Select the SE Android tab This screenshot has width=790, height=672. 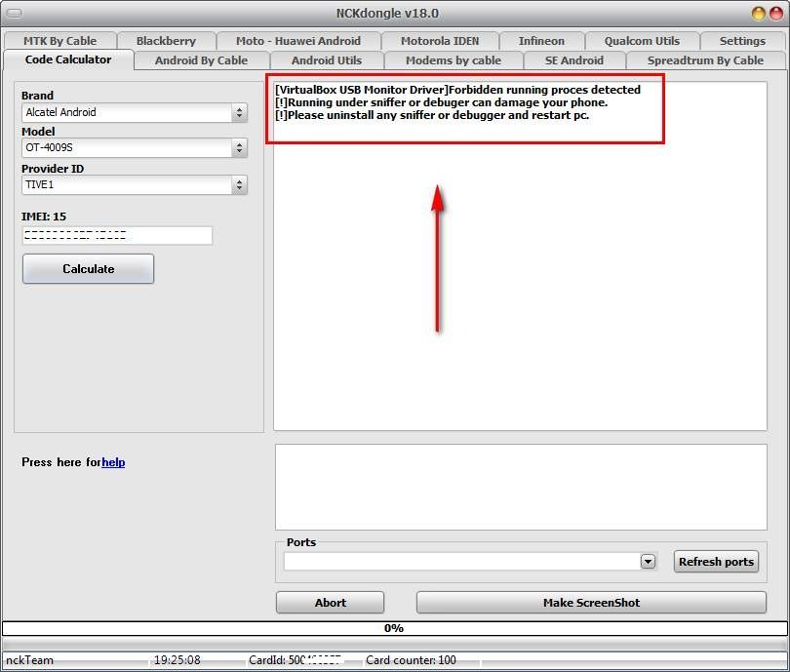574,60
